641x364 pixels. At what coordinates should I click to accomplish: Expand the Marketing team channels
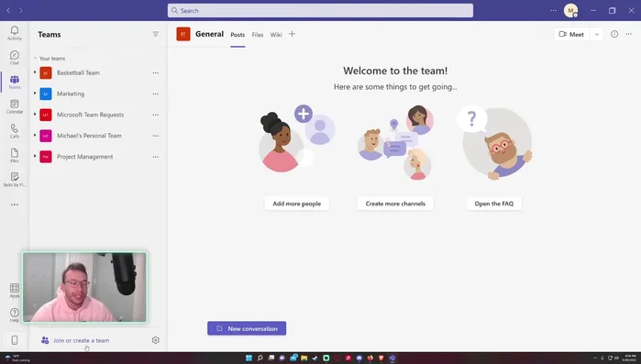[35, 94]
